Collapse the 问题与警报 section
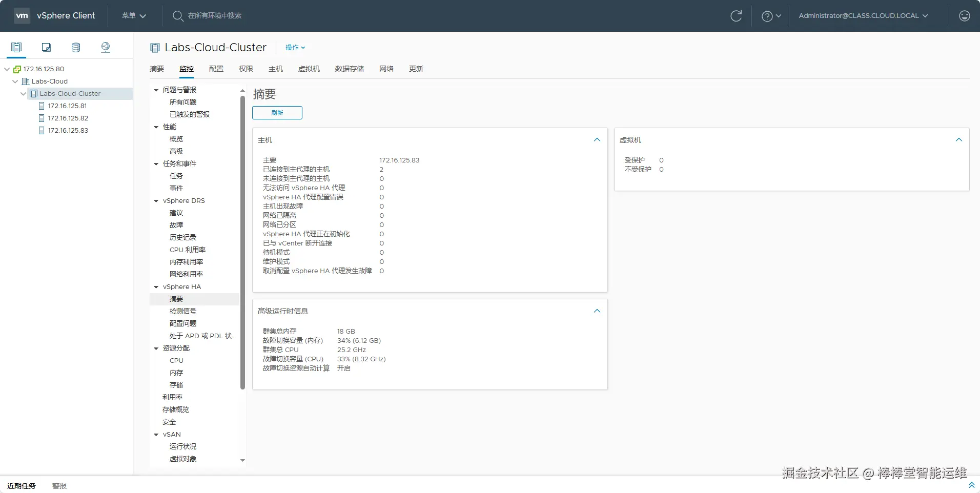This screenshot has height=493, width=980. [156, 90]
